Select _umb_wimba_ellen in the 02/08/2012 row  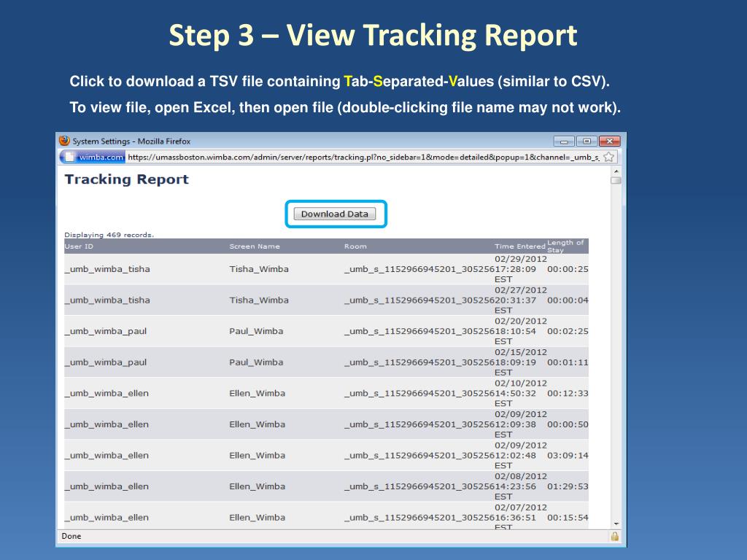tap(107, 486)
